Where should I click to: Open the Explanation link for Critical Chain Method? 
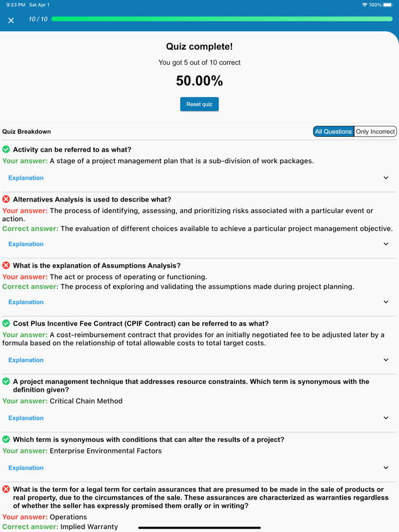[x=26, y=418]
